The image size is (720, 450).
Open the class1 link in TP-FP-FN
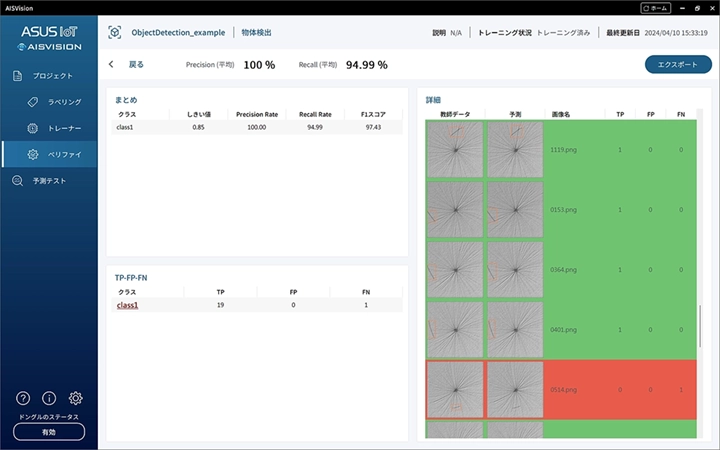point(127,305)
